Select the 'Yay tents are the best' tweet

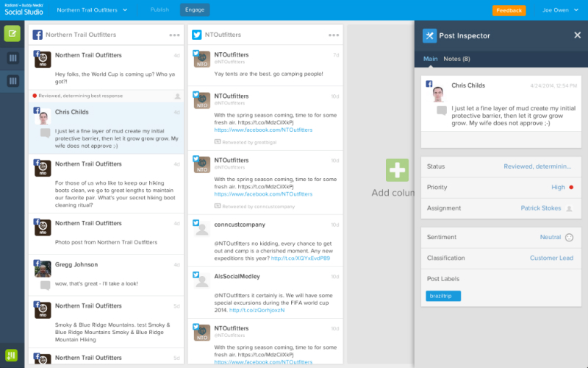(x=265, y=66)
